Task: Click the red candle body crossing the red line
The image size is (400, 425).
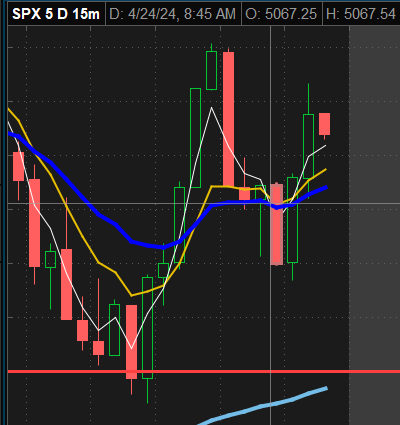Action: point(131,342)
